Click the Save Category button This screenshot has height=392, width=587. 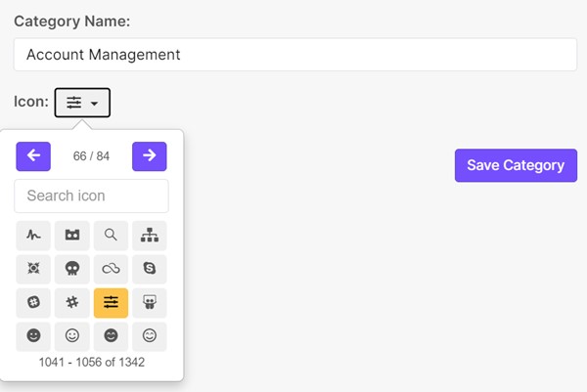pyautogui.click(x=516, y=165)
